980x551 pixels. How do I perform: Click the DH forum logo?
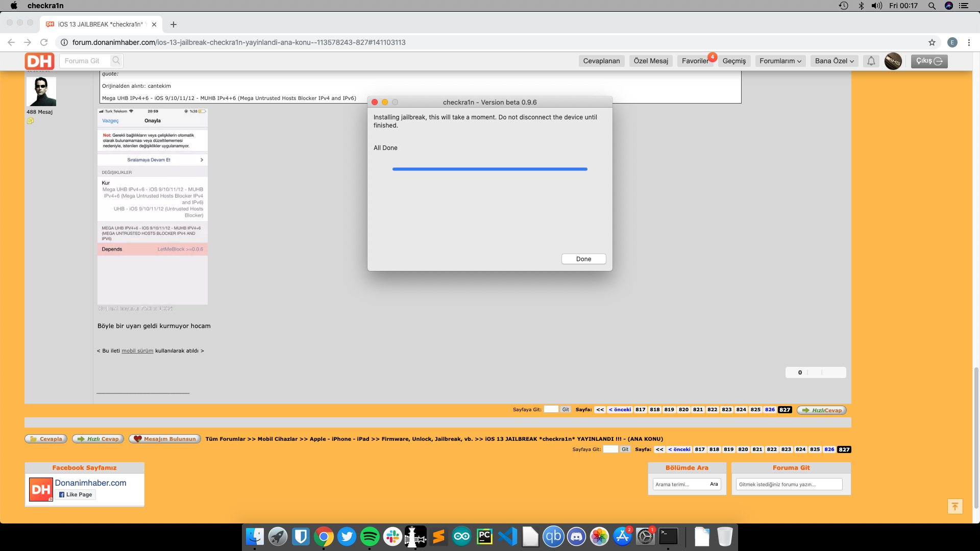pos(39,61)
